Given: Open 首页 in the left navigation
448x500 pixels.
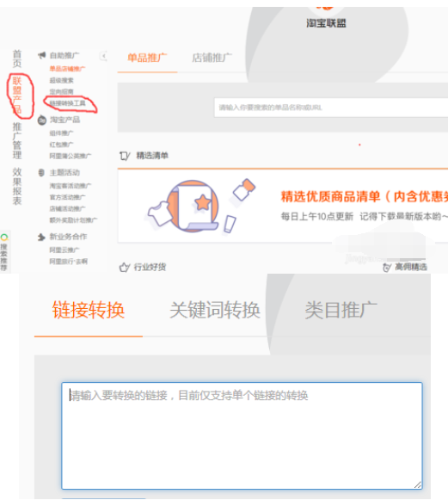Looking at the screenshot, I should (x=17, y=59).
